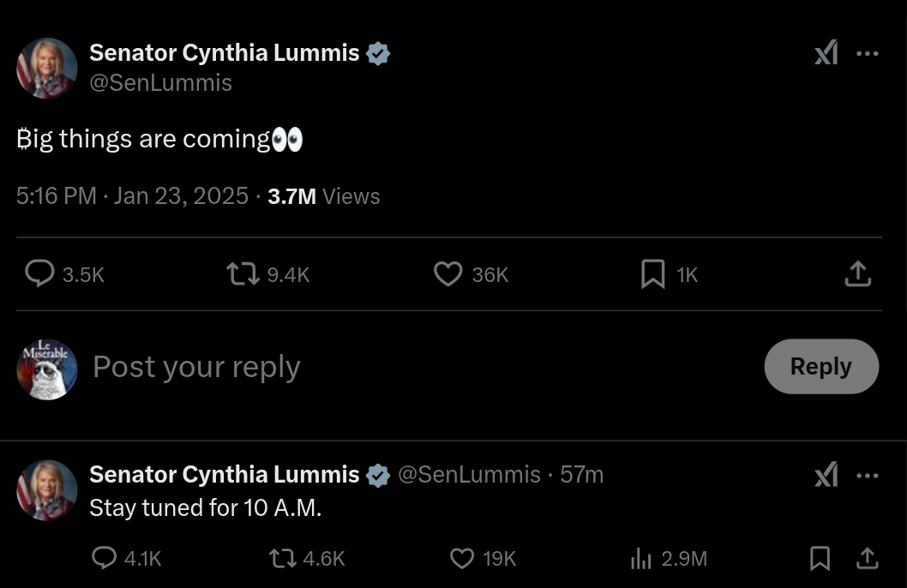The image size is (907, 588).
Task: Like the reply with 19K likes
Action: tap(462, 558)
